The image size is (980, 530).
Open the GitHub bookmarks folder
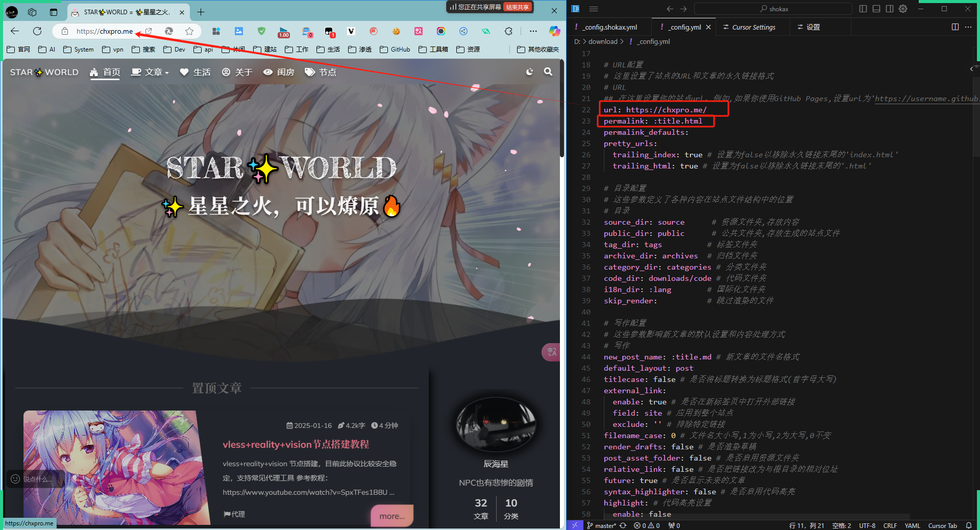395,50
